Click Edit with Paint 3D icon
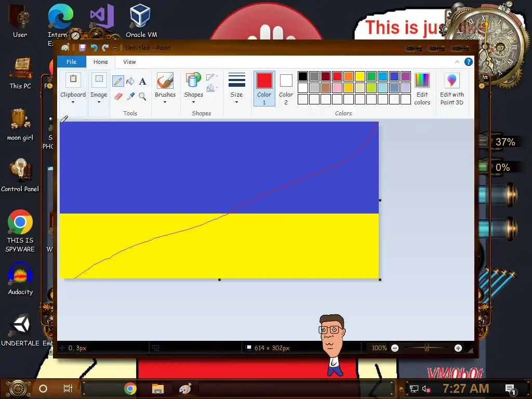 (x=451, y=81)
